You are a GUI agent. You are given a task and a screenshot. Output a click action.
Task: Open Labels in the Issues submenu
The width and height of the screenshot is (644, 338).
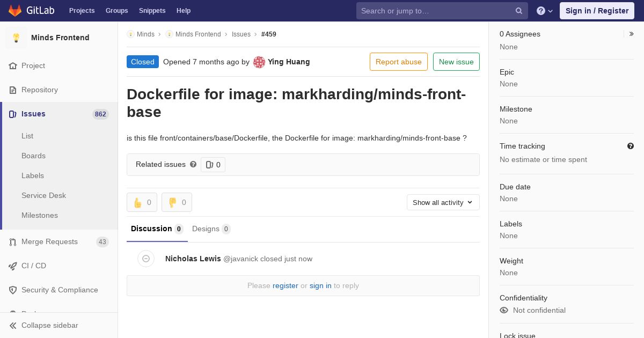(x=33, y=175)
